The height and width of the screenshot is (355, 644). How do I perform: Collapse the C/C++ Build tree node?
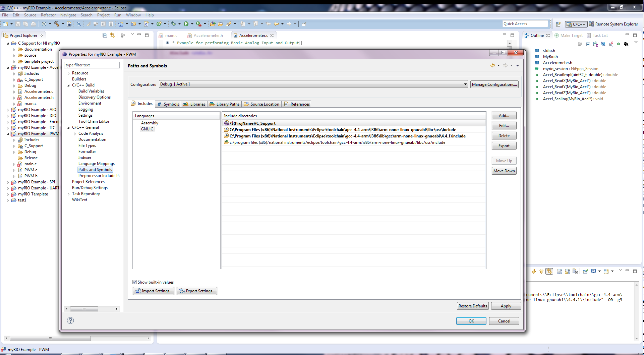(x=69, y=85)
